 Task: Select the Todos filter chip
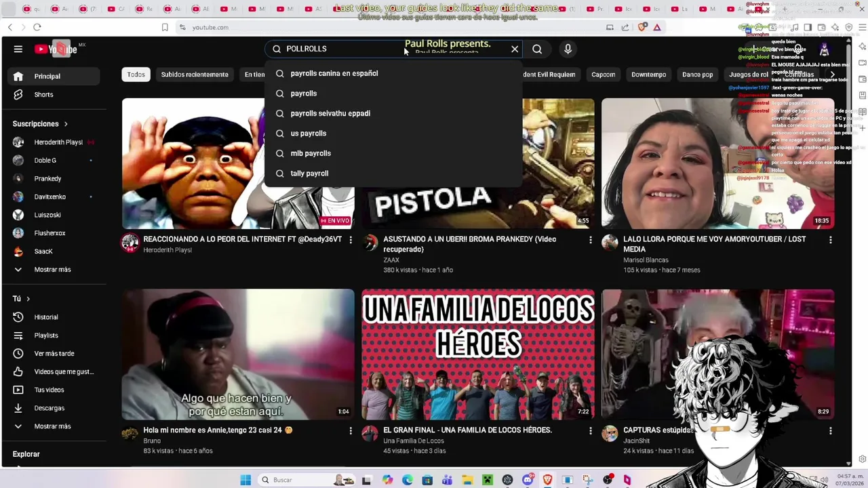[136, 75]
